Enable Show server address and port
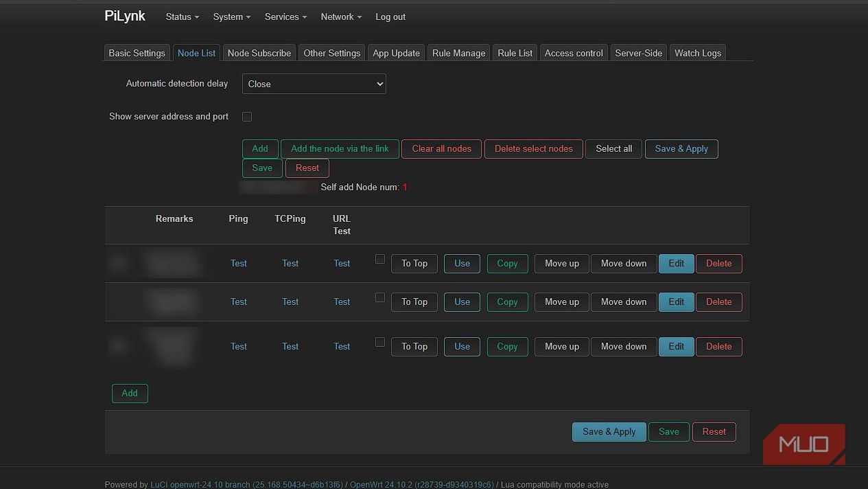The width and height of the screenshot is (868, 489). pyautogui.click(x=247, y=117)
